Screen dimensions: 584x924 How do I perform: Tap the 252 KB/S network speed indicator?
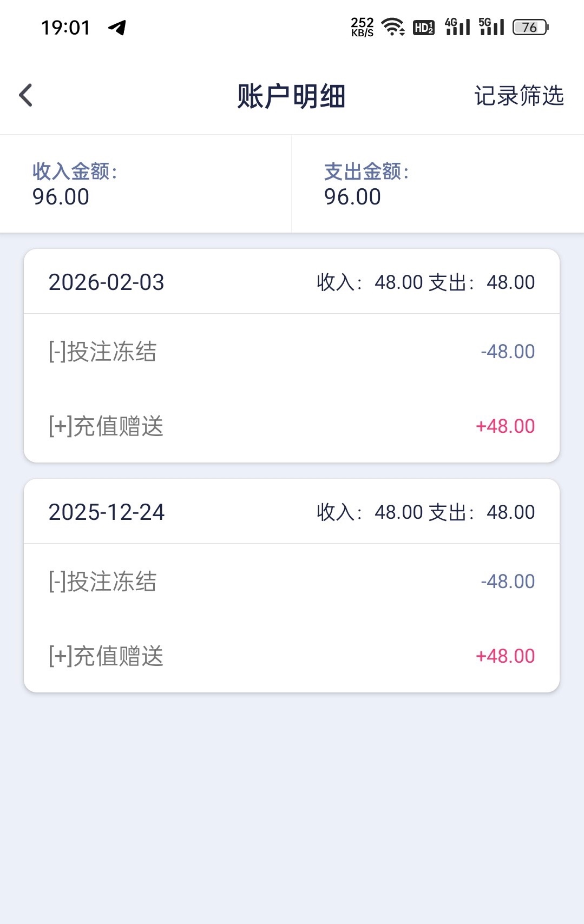[x=362, y=27]
